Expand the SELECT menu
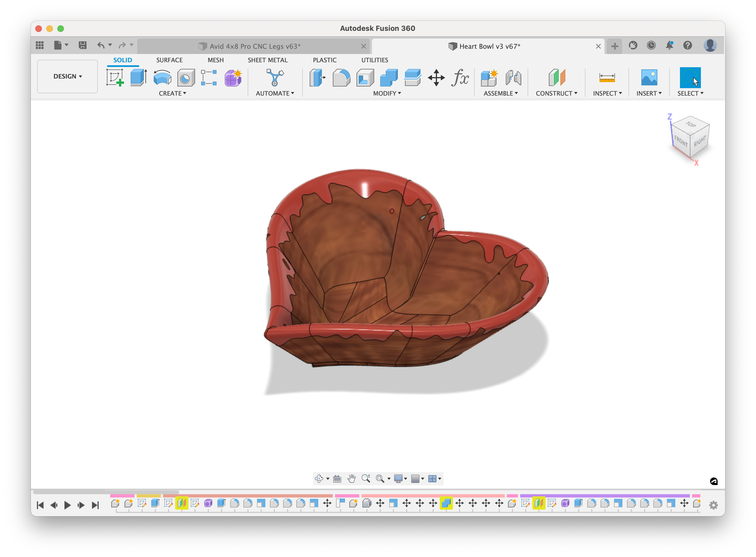The height and width of the screenshot is (557, 756). point(690,93)
